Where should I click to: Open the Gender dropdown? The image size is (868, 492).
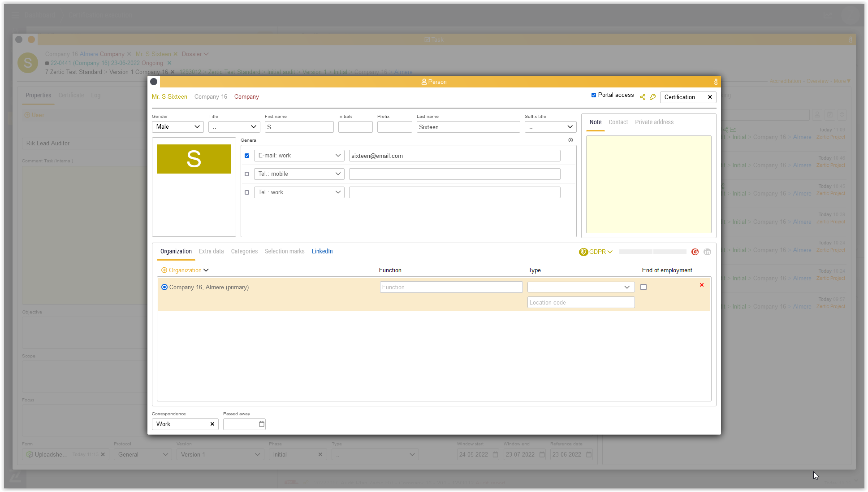[x=178, y=127]
